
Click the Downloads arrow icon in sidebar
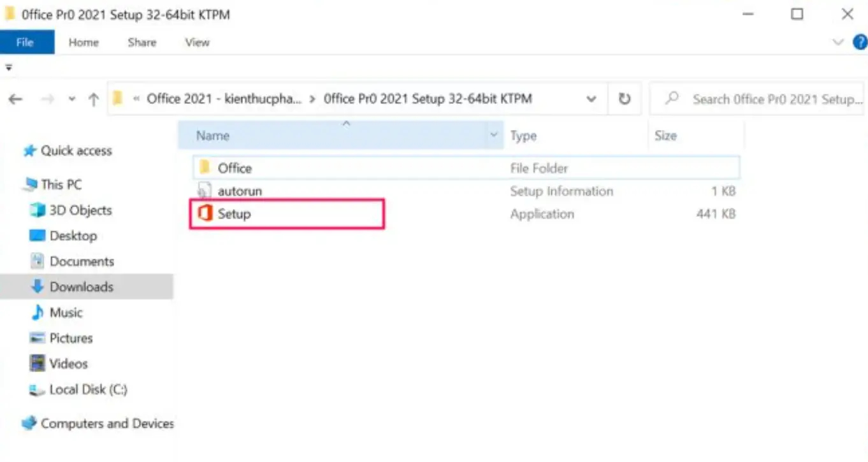tap(38, 287)
